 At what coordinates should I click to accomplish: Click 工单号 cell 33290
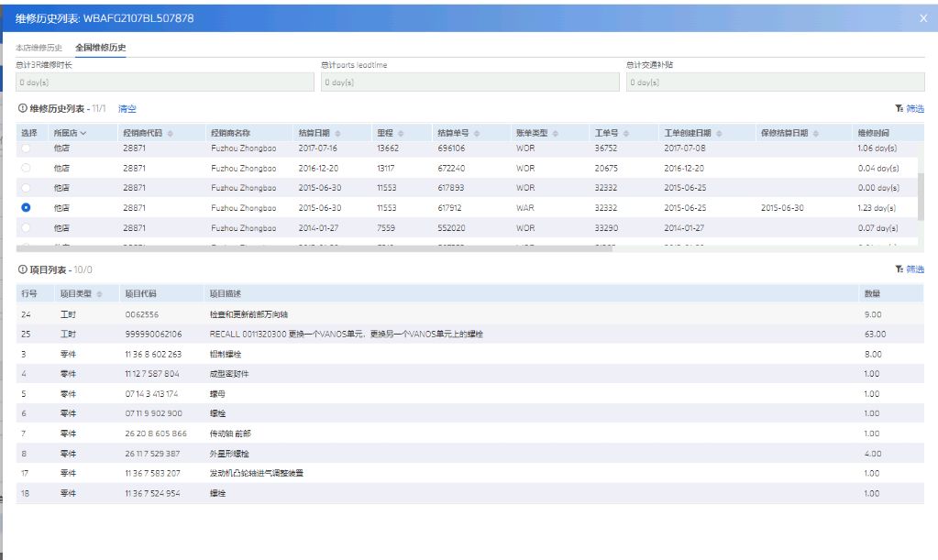click(606, 227)
